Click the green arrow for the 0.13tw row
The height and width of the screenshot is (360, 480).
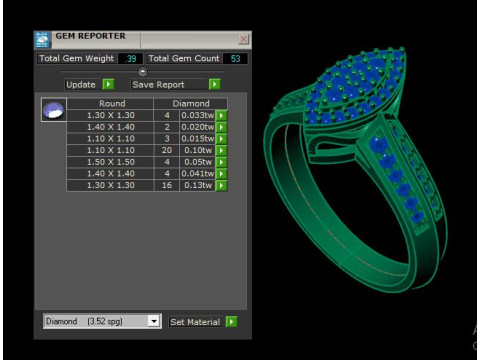[x=221, y=185]
